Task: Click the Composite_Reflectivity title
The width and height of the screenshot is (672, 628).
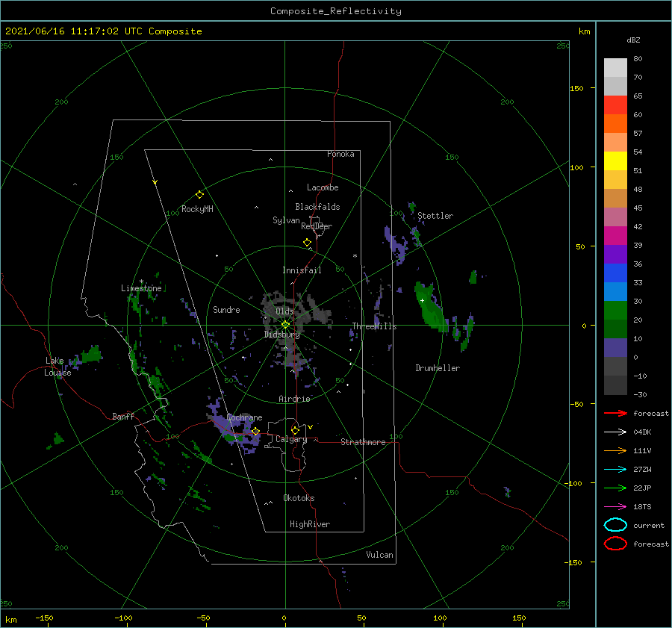Action: pos(336,11)
